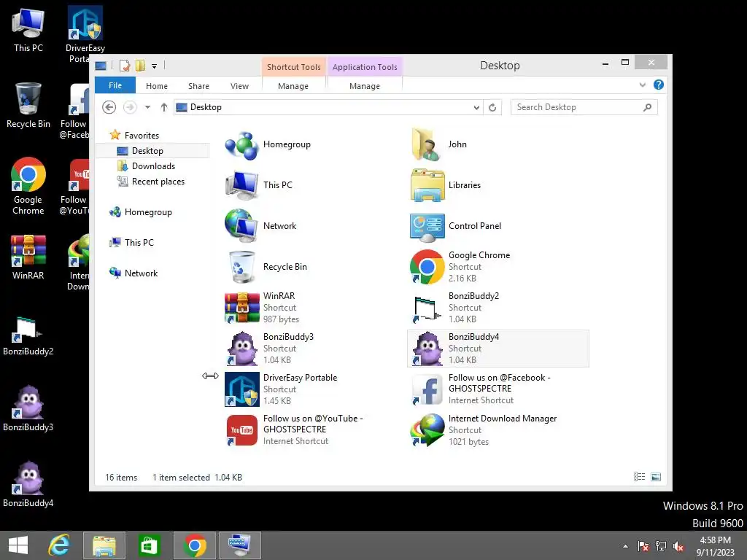747x560 pixels.
Task: Click the WinRAR desktop icon
Action: (28, 257)
